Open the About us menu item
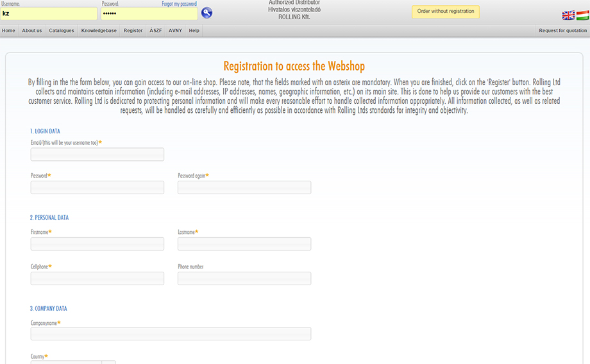This screenshot has width=590, height=364. pyautogui.click(x=32, y=31)
